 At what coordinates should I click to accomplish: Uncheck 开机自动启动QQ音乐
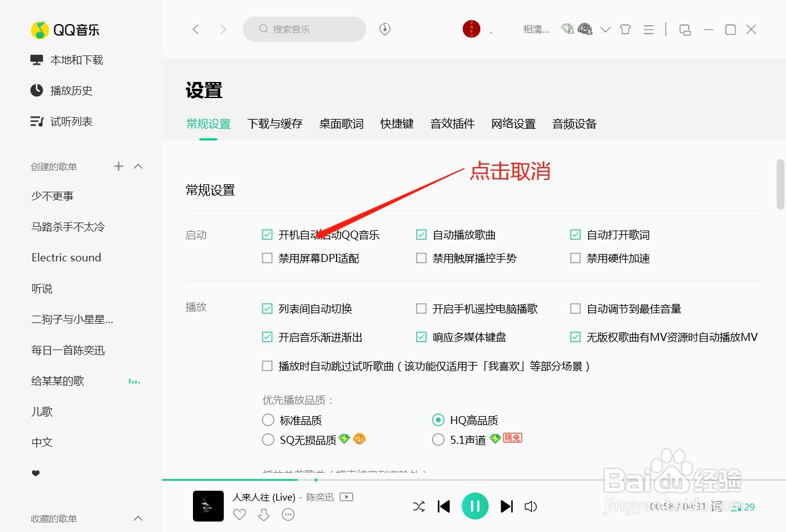(267, 234)
